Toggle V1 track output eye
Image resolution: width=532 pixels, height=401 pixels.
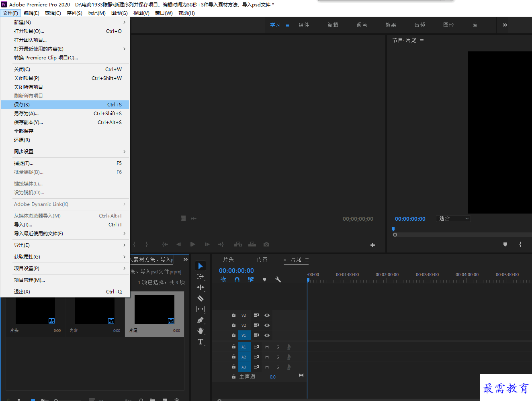[267, 335]
